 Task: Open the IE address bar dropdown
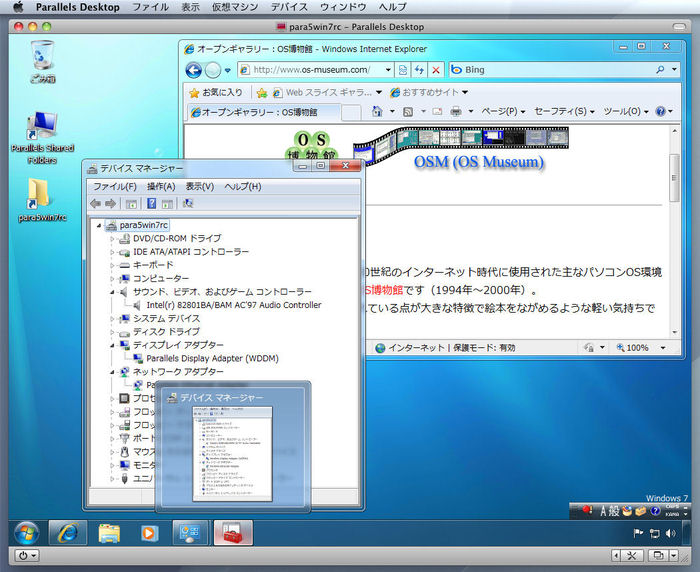click(x=388, y=70)
